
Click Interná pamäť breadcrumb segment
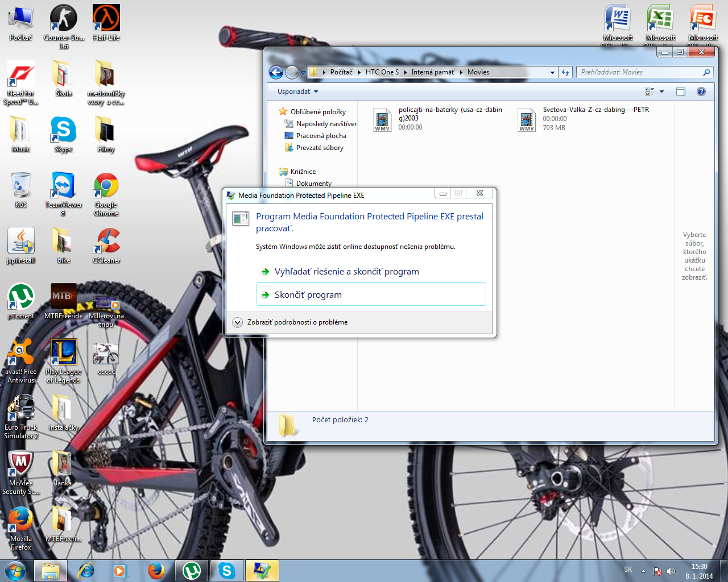point(433,72)
